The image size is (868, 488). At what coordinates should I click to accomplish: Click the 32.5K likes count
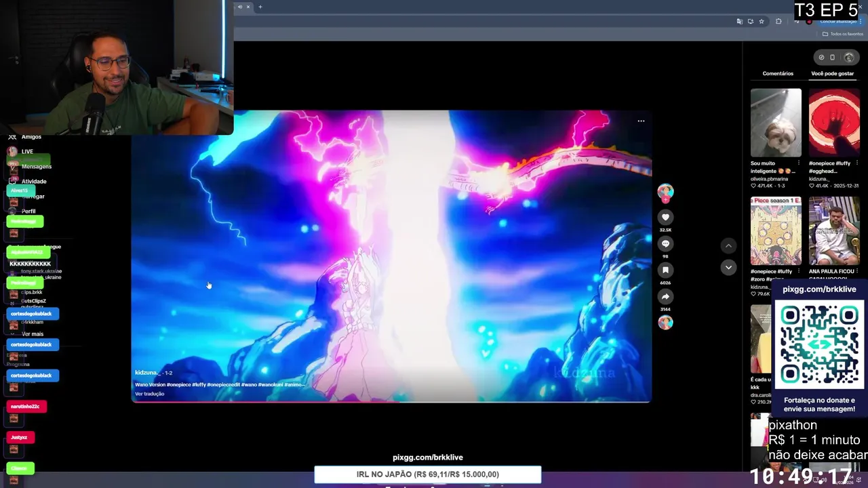point(665,230)
